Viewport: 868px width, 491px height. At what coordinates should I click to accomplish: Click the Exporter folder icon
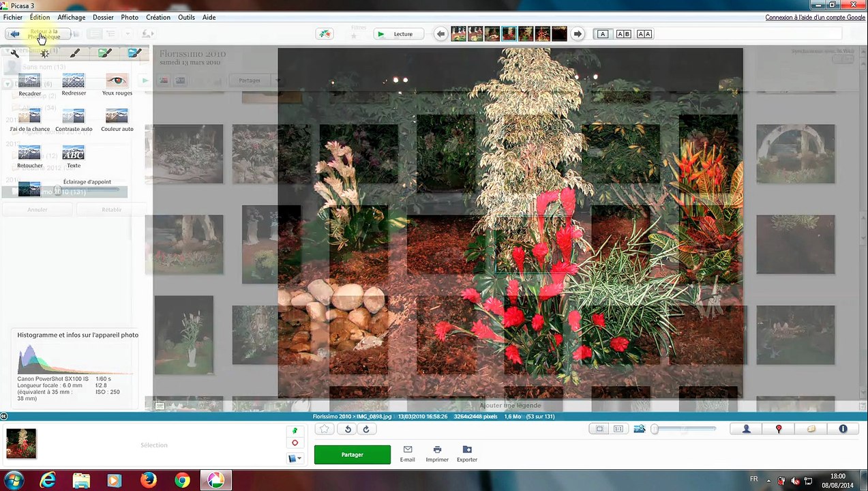click(467, 454)
